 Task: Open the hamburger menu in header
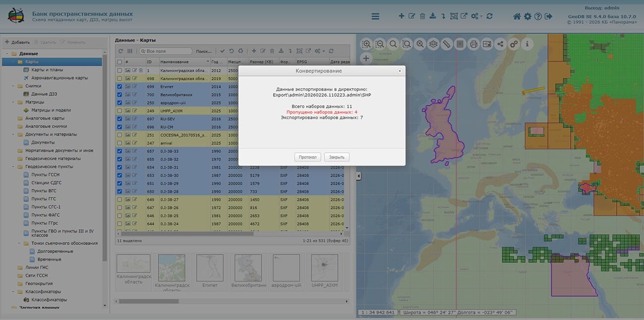click(x=376, y=16)
